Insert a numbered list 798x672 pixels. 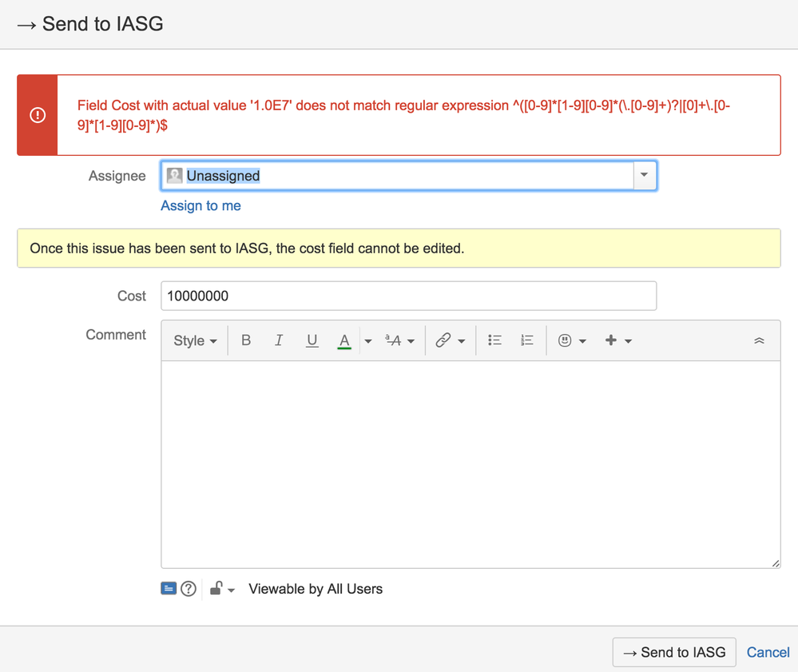[x=526, y=340]
